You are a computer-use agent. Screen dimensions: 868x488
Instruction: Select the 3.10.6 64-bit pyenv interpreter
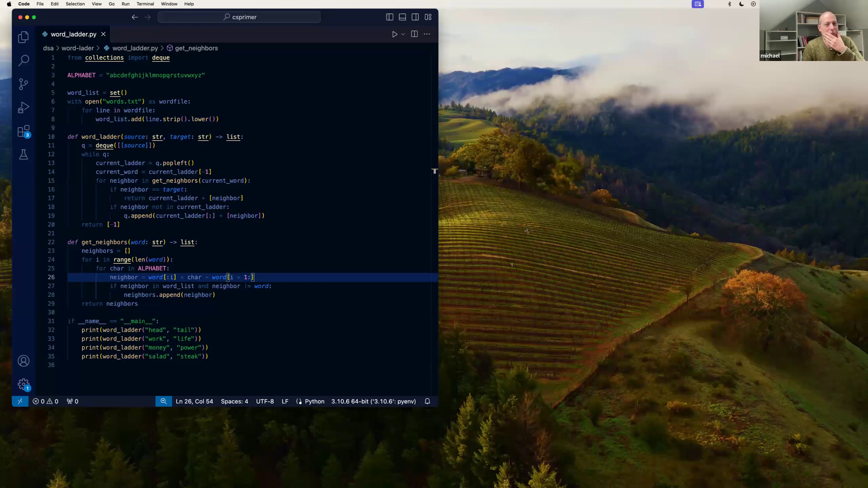[x=374, y=401]
